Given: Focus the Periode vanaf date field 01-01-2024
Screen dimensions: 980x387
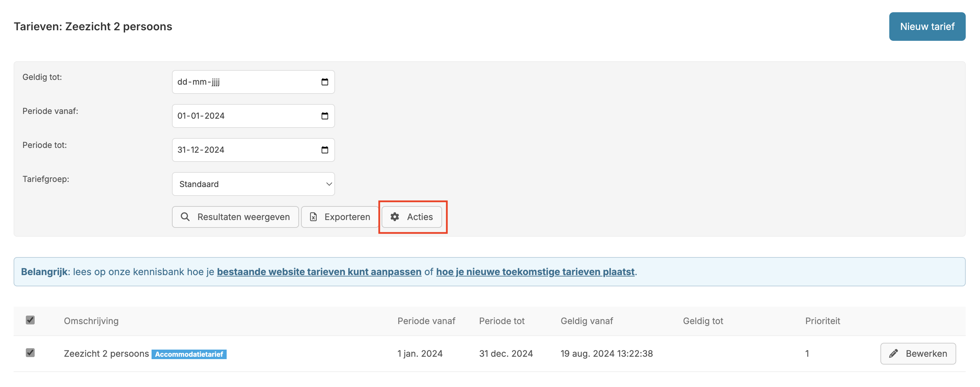Looking at the screenshot, I should [253, 116].
